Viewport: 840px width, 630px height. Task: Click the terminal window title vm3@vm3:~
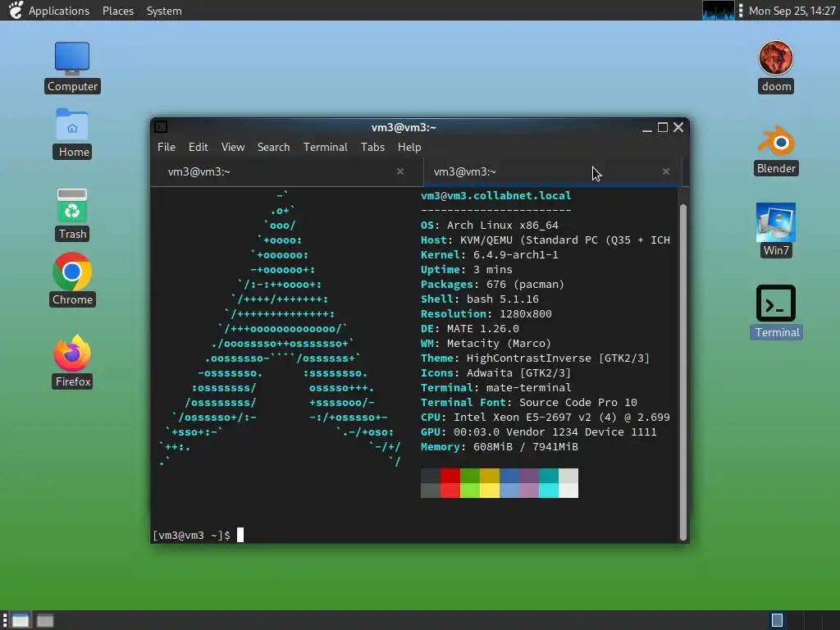tap(404, 127)
